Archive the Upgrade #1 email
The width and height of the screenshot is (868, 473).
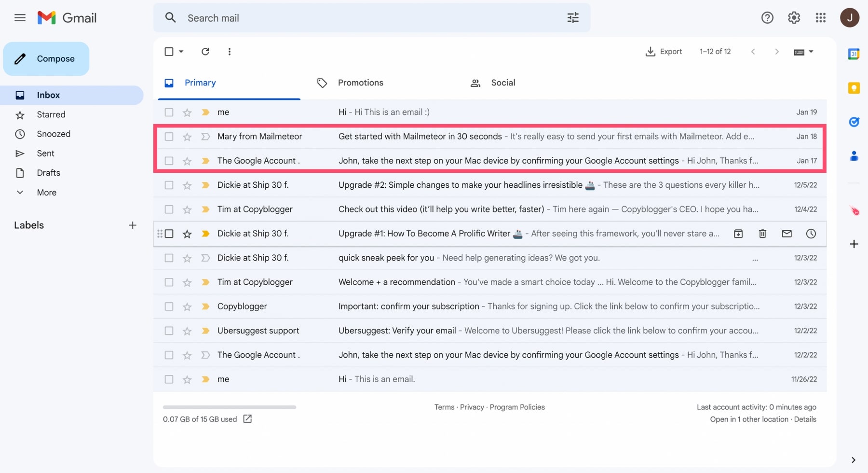738,234
